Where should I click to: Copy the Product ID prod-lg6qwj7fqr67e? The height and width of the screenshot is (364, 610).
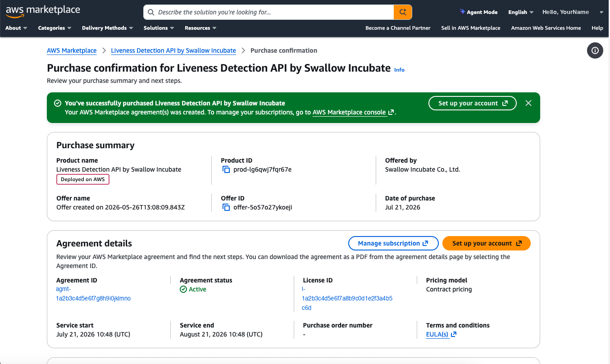[x=226, y=170]
